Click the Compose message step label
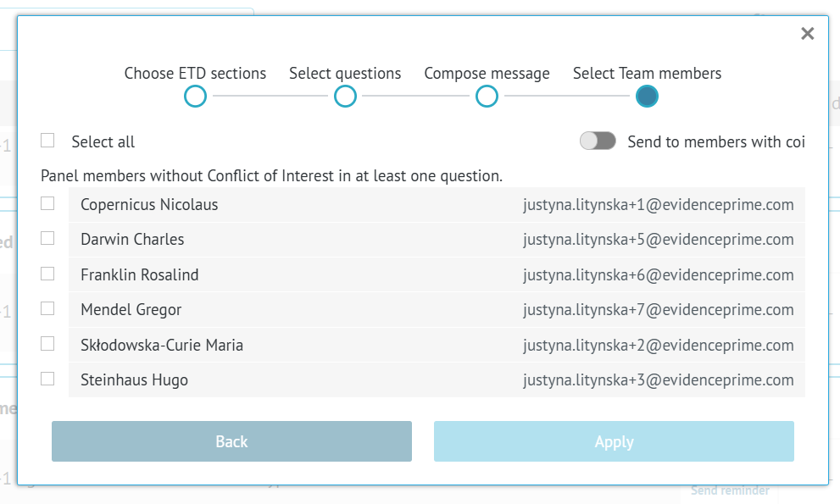 (487, 74)
